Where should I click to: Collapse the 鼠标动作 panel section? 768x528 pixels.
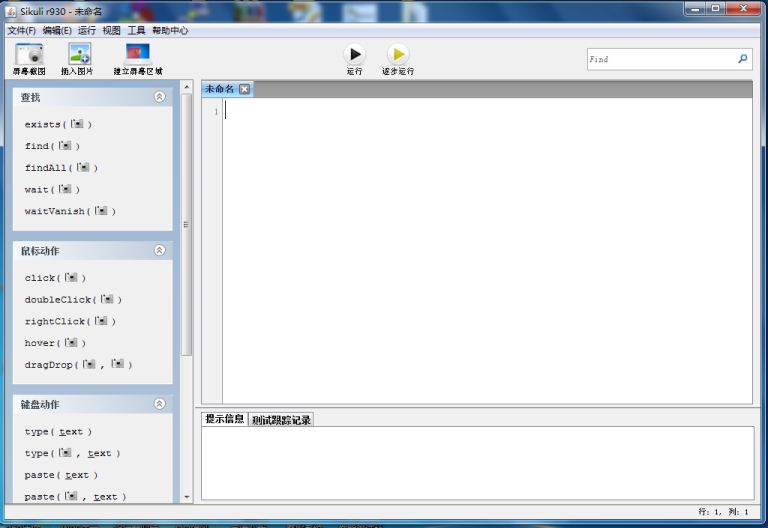tap(159, 250)
